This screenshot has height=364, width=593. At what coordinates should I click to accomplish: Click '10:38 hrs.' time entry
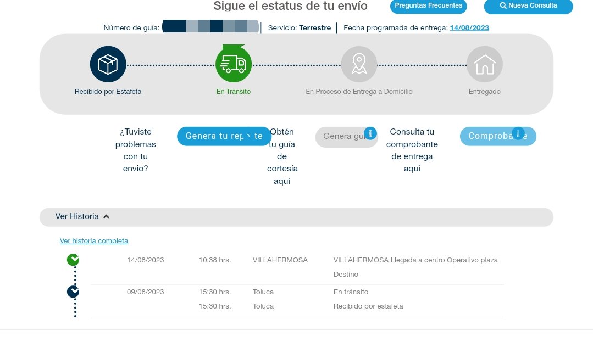pyautogui.click(x=215, y=260)
